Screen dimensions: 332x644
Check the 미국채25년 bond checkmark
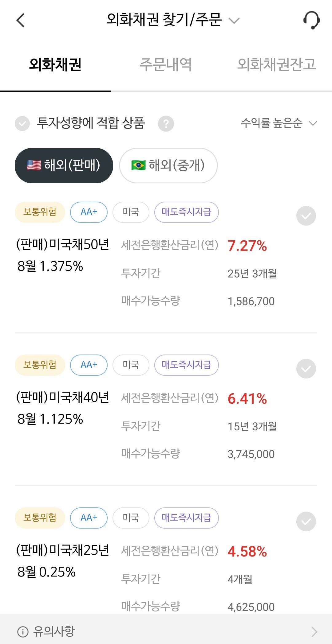(306, 521)
